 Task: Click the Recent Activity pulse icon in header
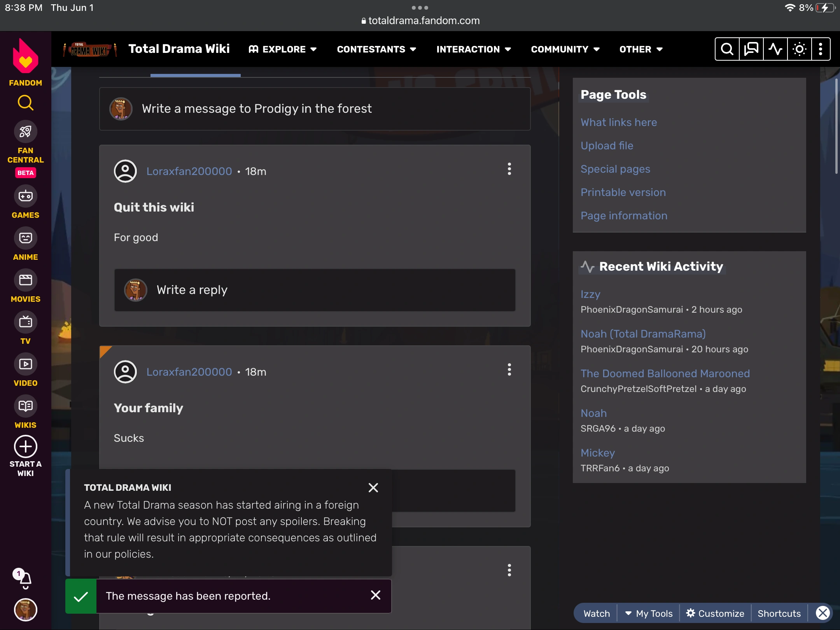click(x=775, y=49)
